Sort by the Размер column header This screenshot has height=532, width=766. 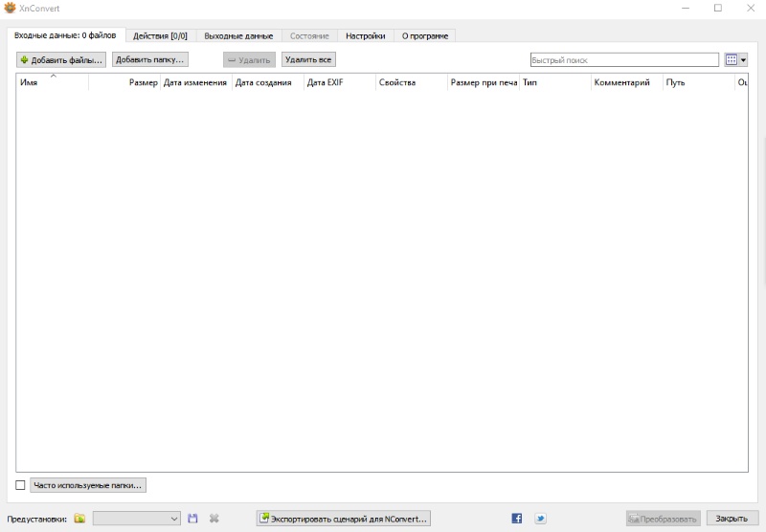(124, 82)
